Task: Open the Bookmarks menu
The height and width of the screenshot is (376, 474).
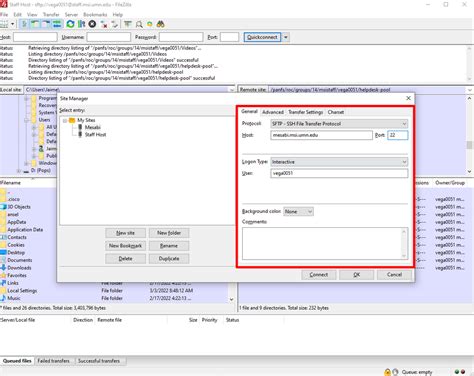Action: click(x=95, y=15)
